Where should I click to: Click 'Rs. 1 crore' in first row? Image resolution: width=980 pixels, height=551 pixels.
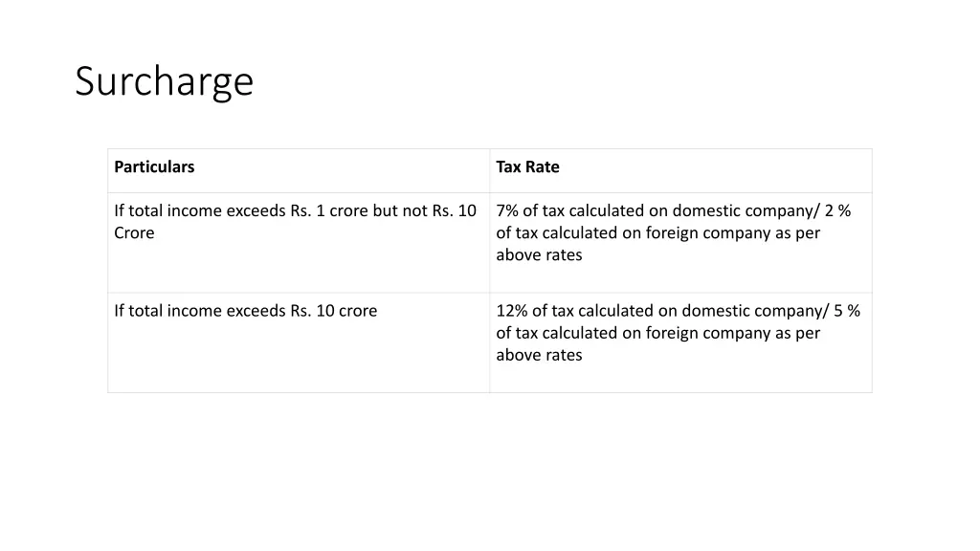[329, 211]
